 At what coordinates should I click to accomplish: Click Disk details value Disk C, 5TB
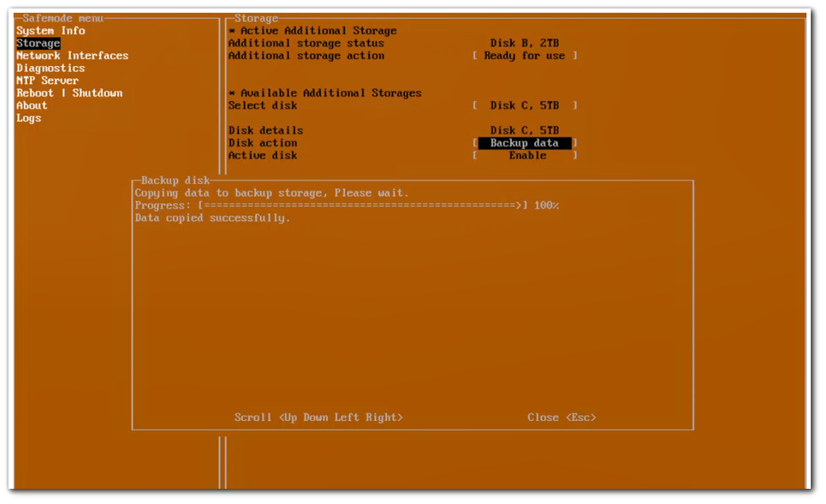coord(524,130)
